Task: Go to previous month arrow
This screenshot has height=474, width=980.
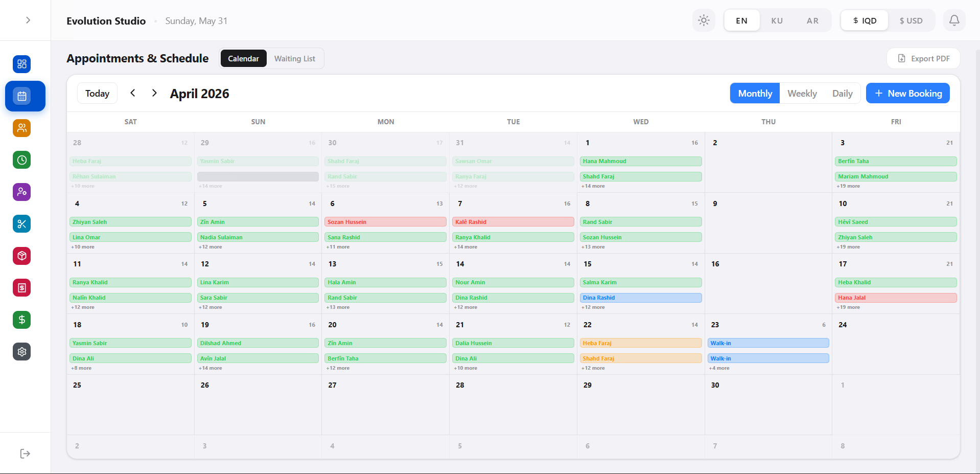Action: click(133, 93)
